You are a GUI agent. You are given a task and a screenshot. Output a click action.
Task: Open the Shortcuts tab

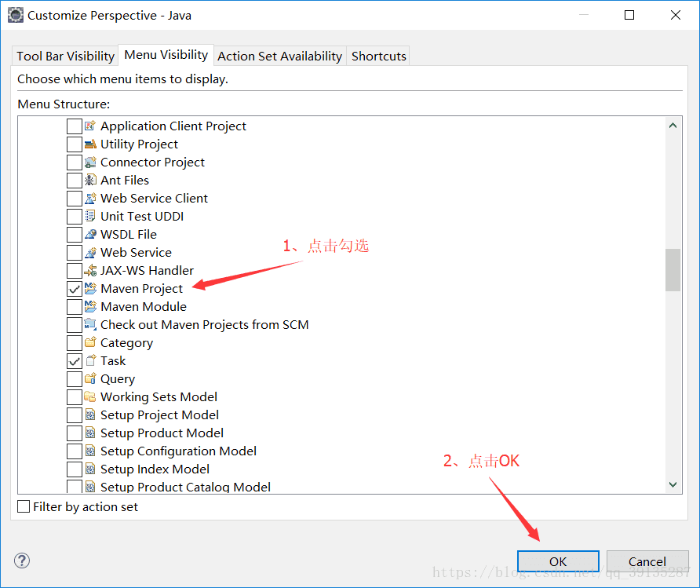378,57
